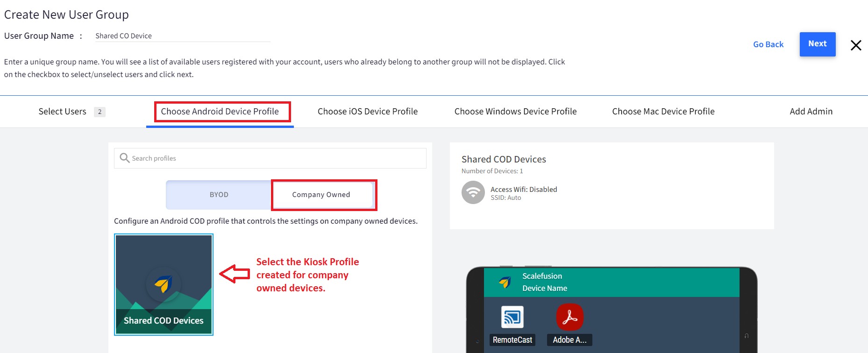The image size is (868, 353).
Task: Click the Next button
Action: 818,44
